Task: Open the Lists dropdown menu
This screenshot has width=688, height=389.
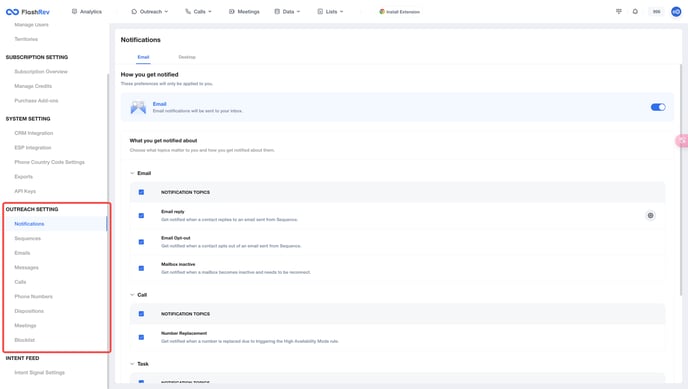Action: click(330, 12)
